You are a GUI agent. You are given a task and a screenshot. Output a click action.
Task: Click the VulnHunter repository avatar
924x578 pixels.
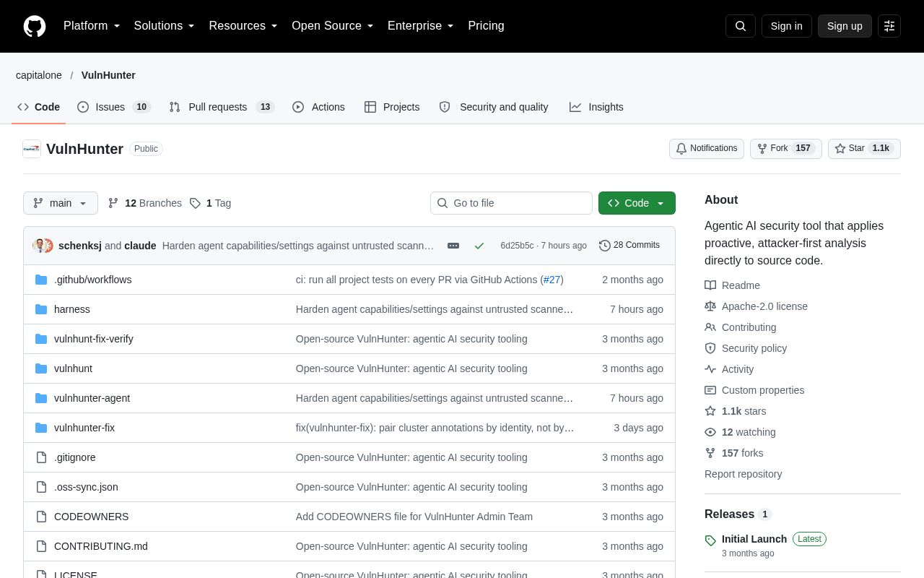pyautogui.click(x=32, y=149)
